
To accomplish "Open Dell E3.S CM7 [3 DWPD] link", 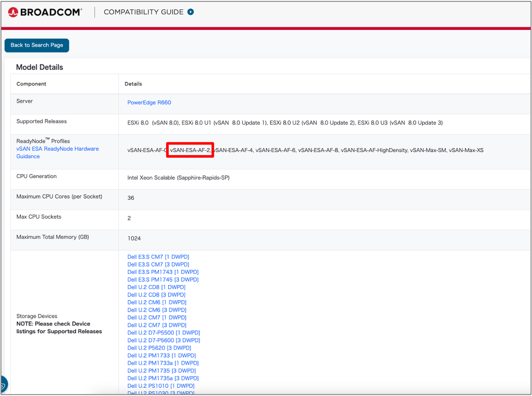I will pos(158,264).
